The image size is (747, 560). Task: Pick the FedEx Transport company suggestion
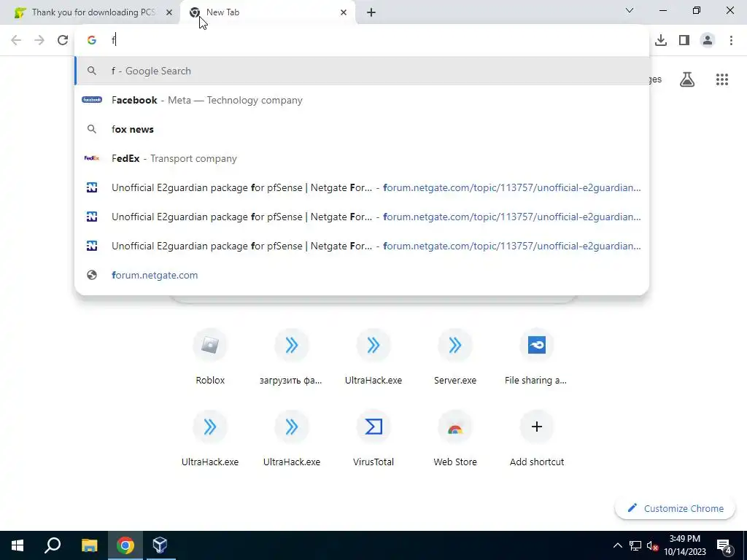point(362,158)
